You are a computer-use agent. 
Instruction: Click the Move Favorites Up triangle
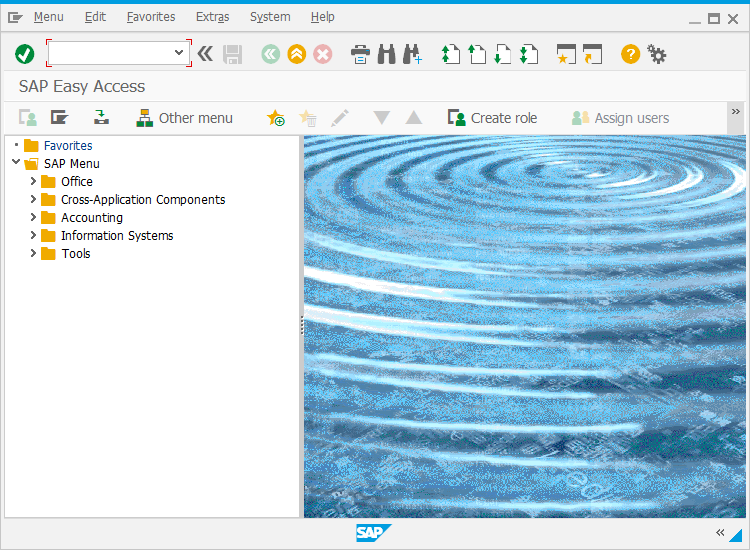click(414, 118)
